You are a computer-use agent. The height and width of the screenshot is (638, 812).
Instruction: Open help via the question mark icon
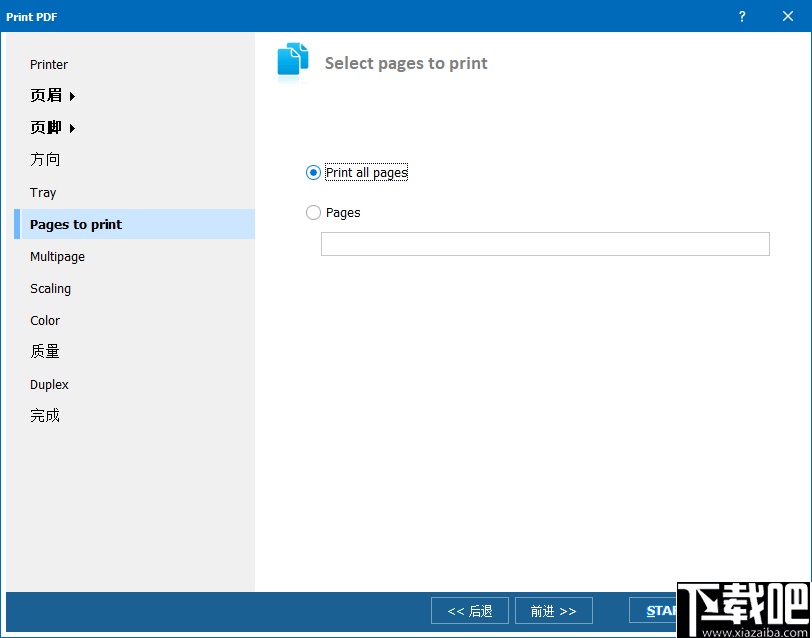(741, 16)
